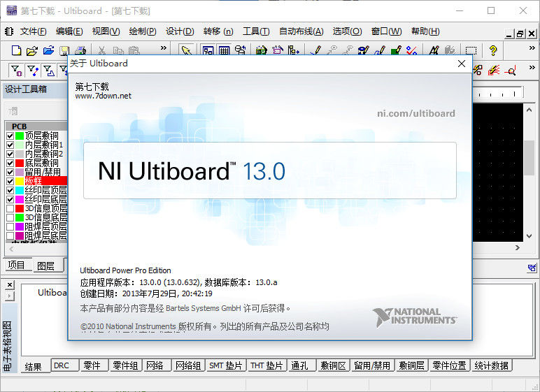Open the 绘制(P) menu
The height and width of the screenshot is (392, 540).
(143, 31)
